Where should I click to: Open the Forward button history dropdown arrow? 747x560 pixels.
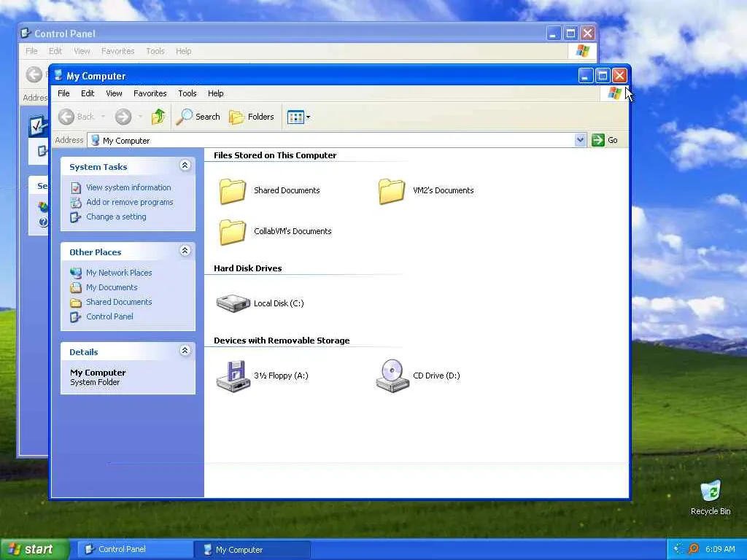140,117
